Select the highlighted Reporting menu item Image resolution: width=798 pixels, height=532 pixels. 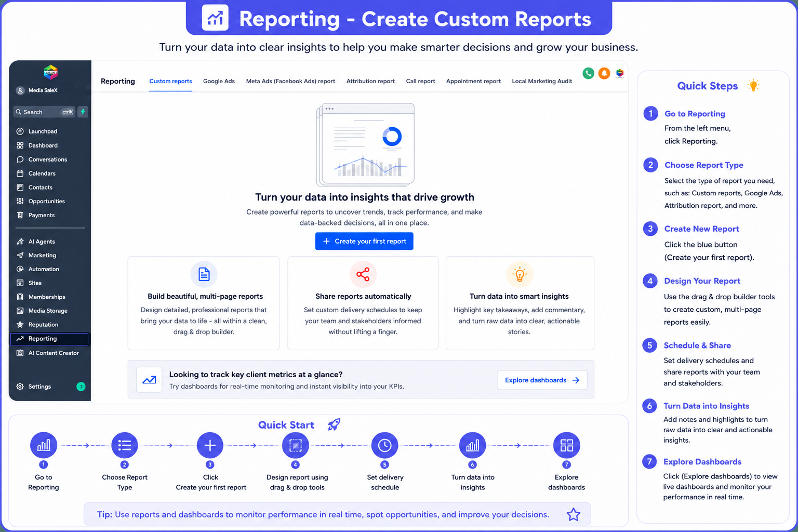(x=49, y=339)
